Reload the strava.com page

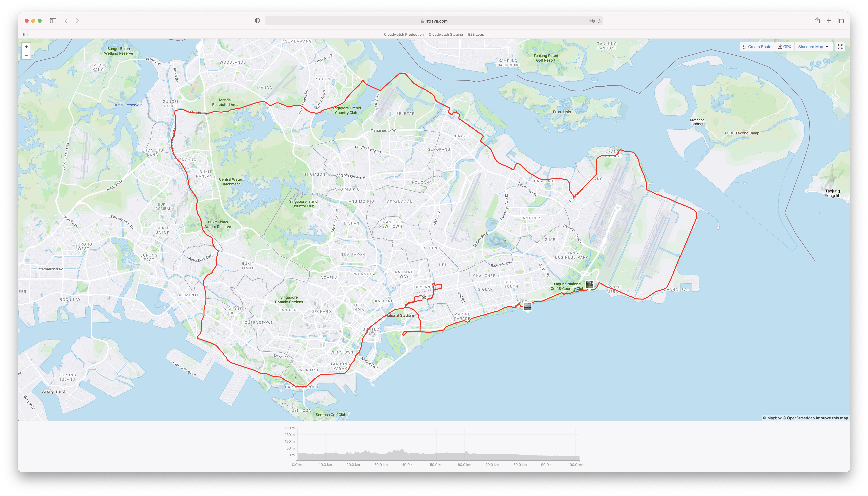599,21
